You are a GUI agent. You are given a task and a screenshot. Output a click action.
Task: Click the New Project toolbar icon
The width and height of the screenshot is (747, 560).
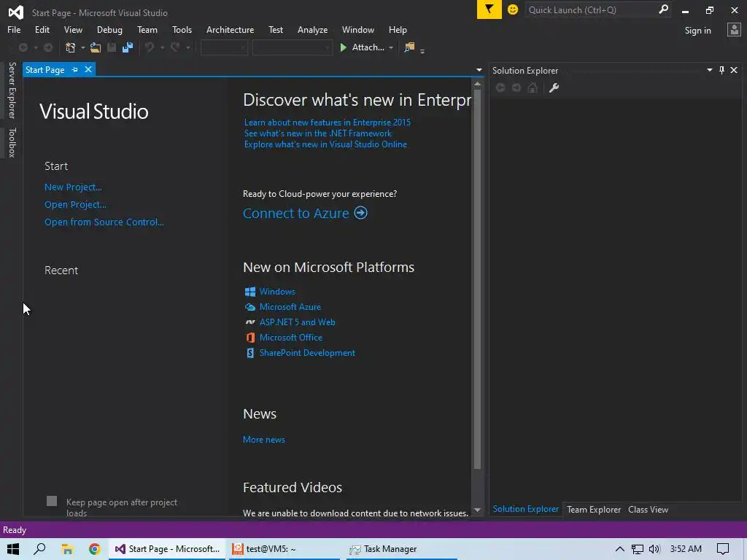coord(71,47)
